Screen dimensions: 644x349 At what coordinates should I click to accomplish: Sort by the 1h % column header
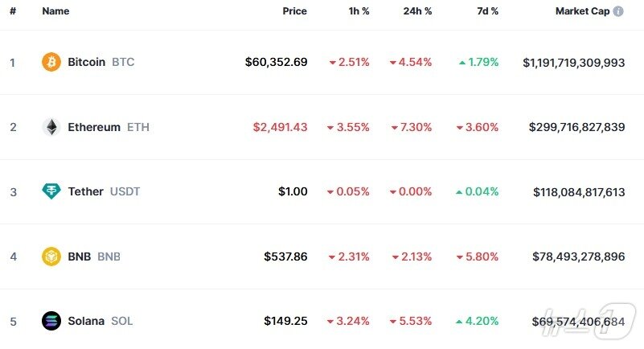(x=359, y=11)
